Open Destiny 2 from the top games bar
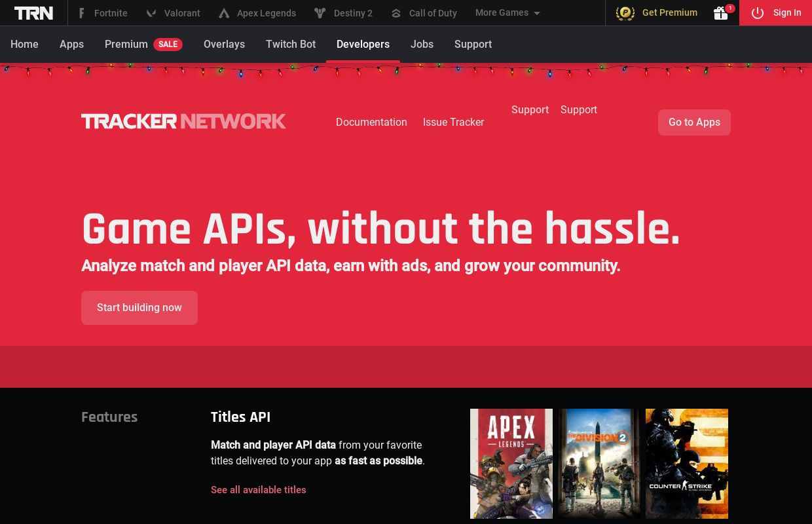The image size is (812, 524). [x=343, y=13]
